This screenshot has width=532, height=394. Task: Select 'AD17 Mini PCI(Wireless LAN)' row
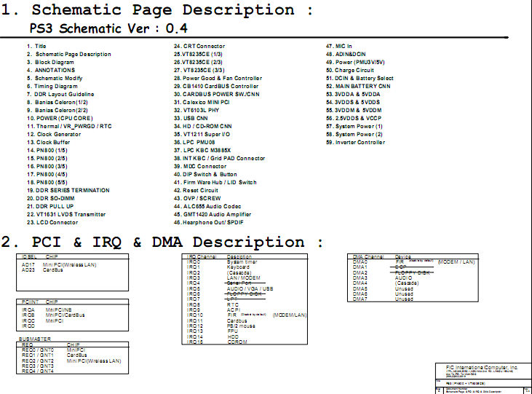pyautogui.click(x=59, y=264)
